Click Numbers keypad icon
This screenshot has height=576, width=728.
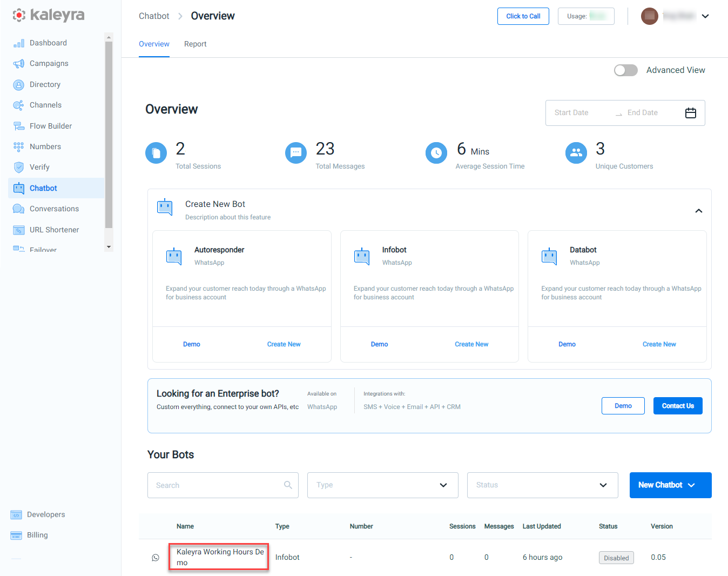tap(19, 146)
